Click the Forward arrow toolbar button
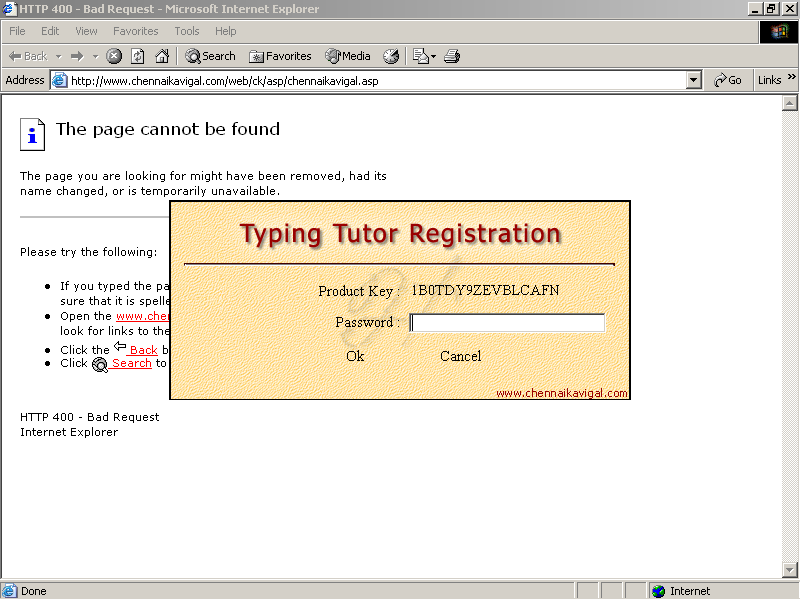Image resolution: width=800 pixels, height=600 pixels. click(x=77, y=56)
